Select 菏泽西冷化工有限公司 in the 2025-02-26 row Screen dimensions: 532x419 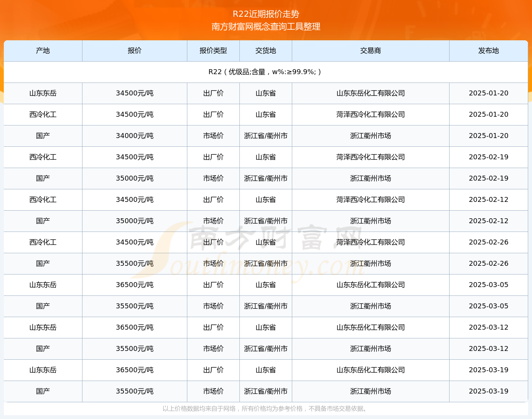[x=370, y=242]
